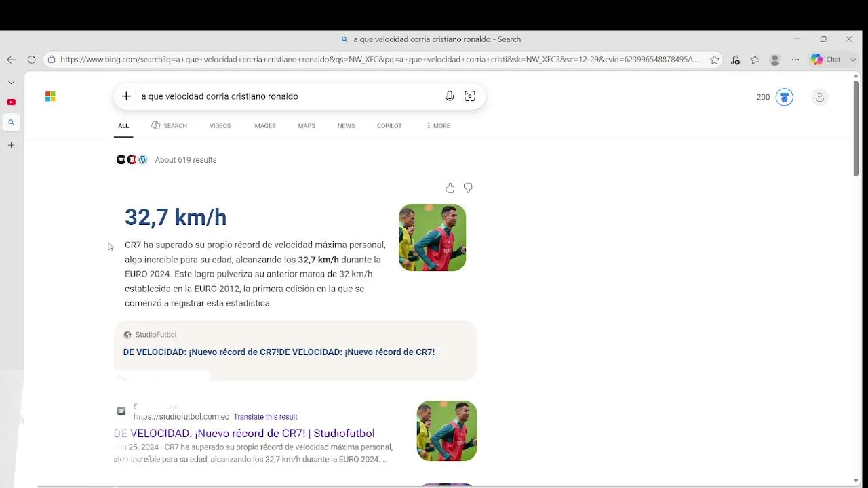Click the browser address bar URL
The image size is (868, 488).
tap(379, 60)
